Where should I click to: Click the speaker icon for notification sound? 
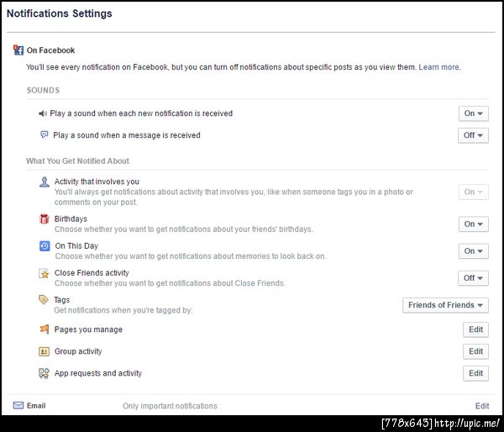pos(45,113)
